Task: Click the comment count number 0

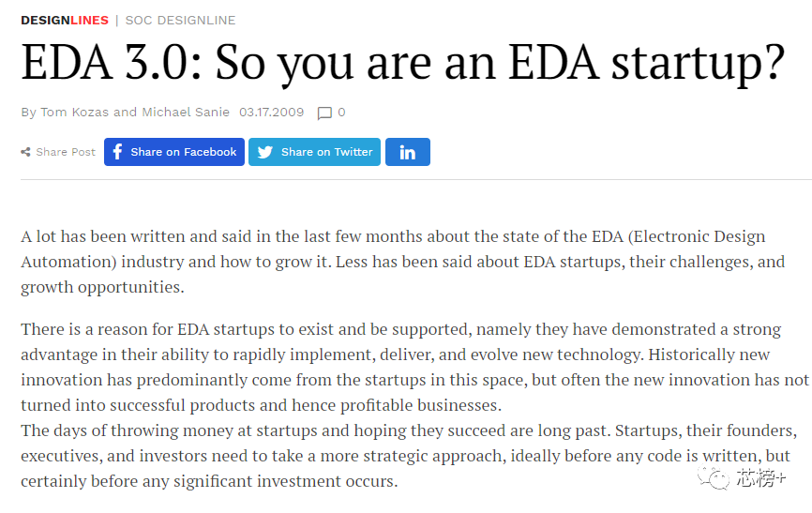Action: [341, 112]
